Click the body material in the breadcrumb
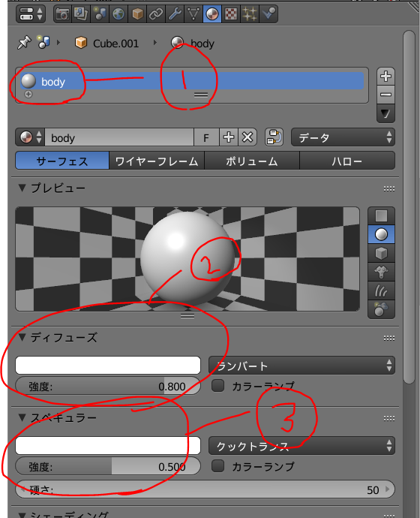The height and width of the screenshot is (518, 420). pyautogui.click(x=193, y=44)
